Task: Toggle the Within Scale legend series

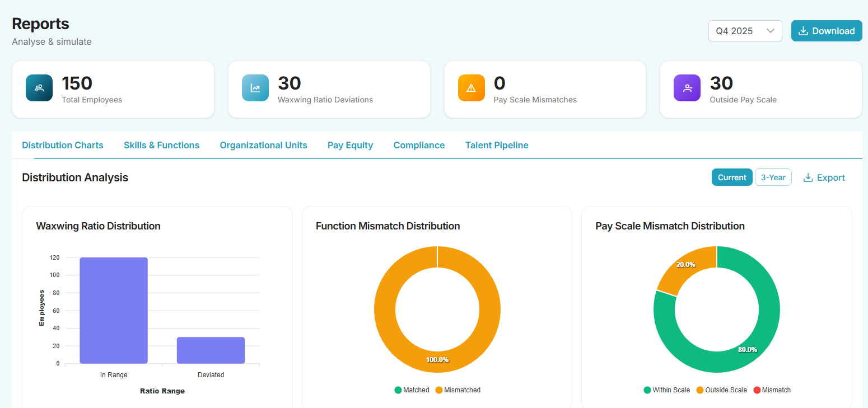Action: click(x=666, y=390)
